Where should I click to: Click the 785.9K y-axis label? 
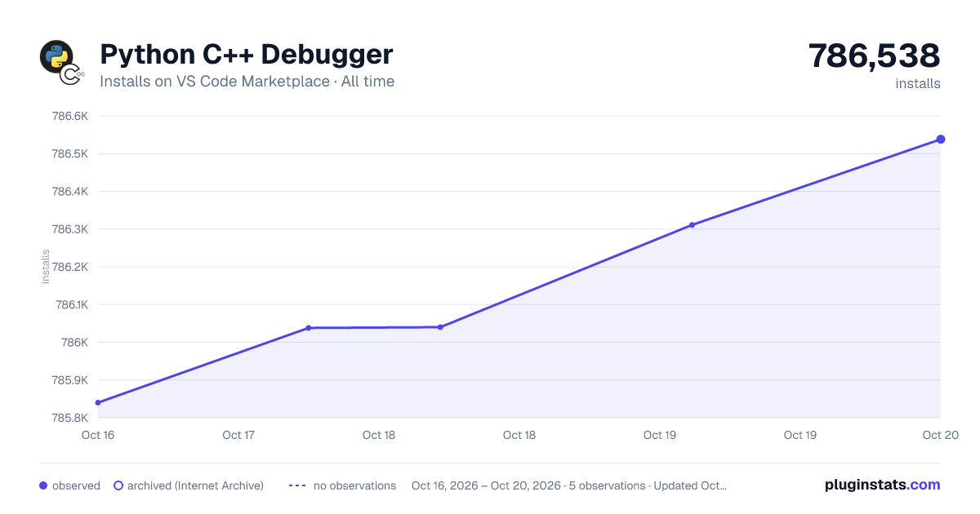tap(69, 380)
